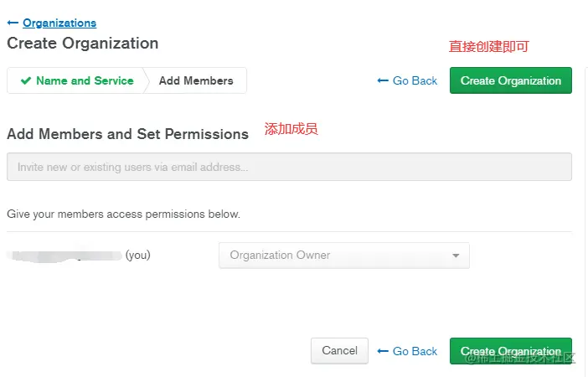Click the Create Organization page title
The image size is (588, 377).
(82, 44)
